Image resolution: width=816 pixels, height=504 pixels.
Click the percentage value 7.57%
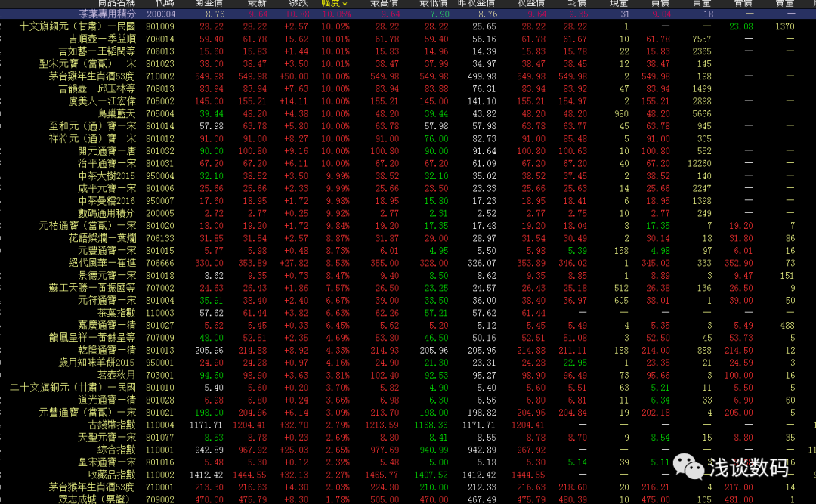tap(337, 289)
